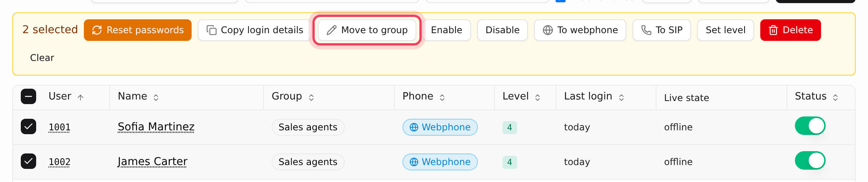Click Clear to deselect the users

42,58
